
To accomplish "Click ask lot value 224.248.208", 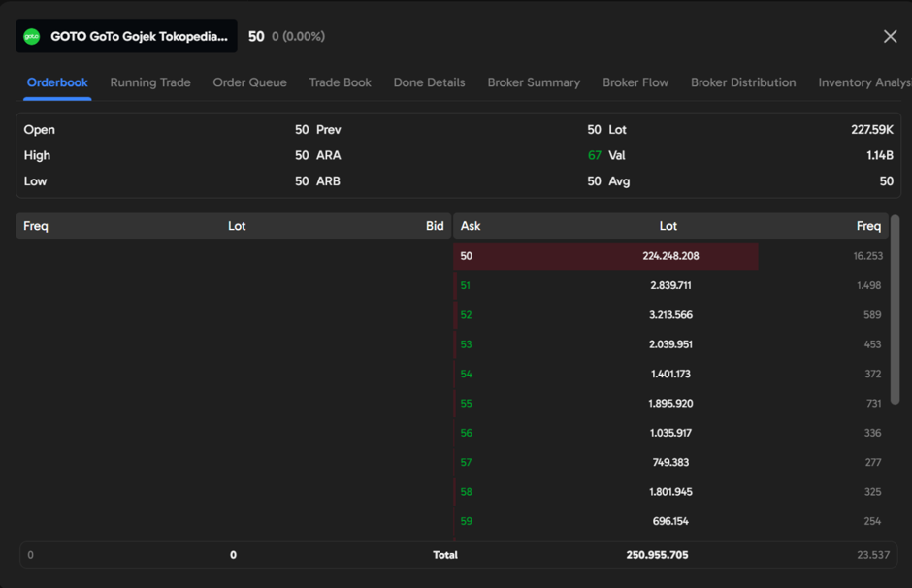I will tap(670, 256).
